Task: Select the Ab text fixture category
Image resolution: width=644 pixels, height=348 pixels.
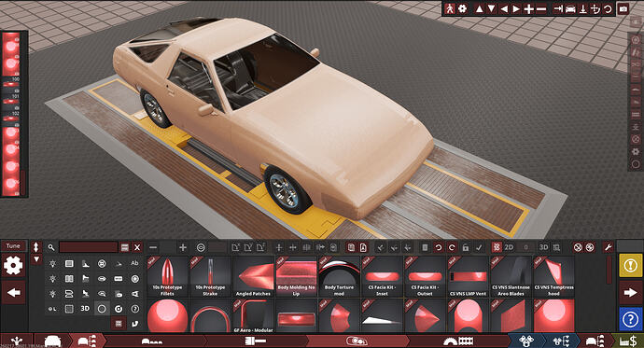Action: pyautogui.click(x=134, y=263)
